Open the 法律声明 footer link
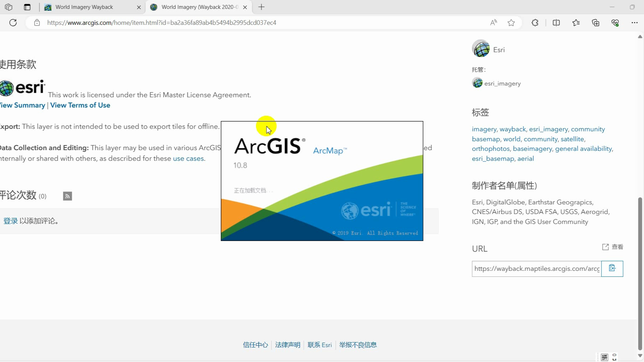Viewport: 644px width, 362px height. (x=288, y=345)
